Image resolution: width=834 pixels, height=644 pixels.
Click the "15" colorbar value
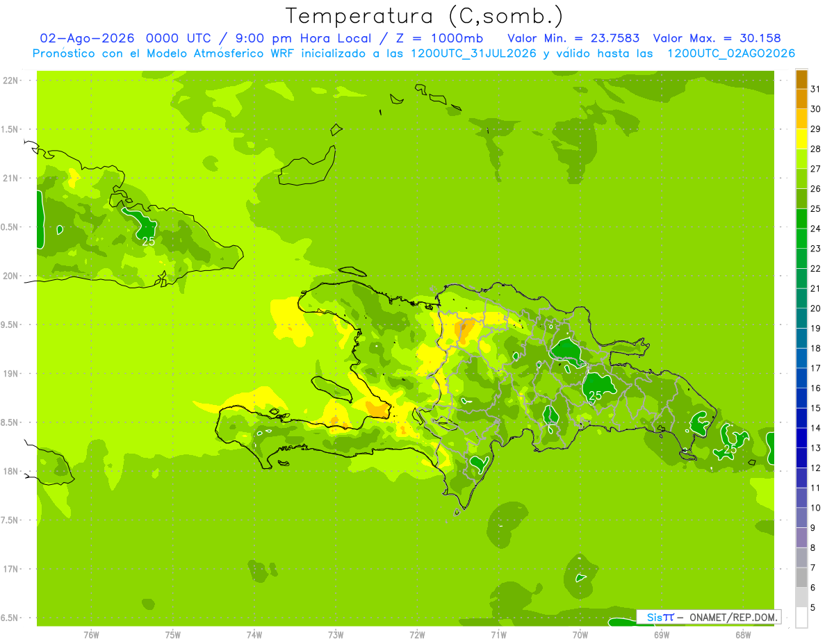pyautogui.click(x=816, y=408)
